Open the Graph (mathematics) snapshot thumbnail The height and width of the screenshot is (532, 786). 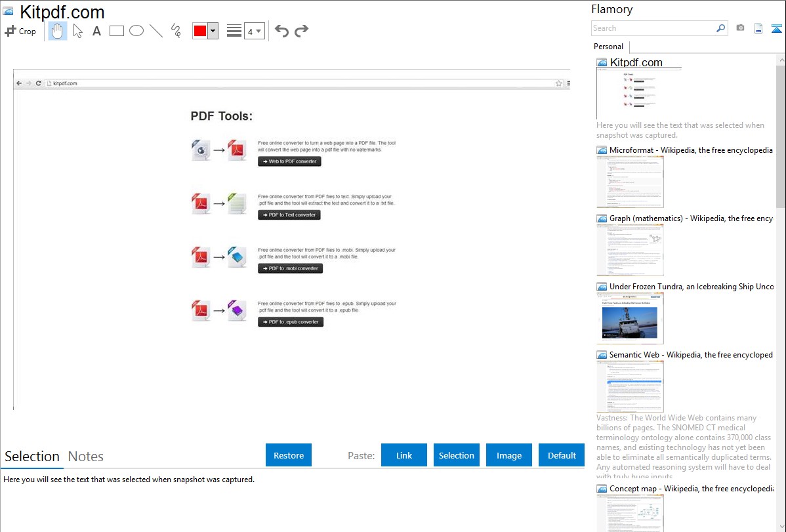tap(630, 250)
